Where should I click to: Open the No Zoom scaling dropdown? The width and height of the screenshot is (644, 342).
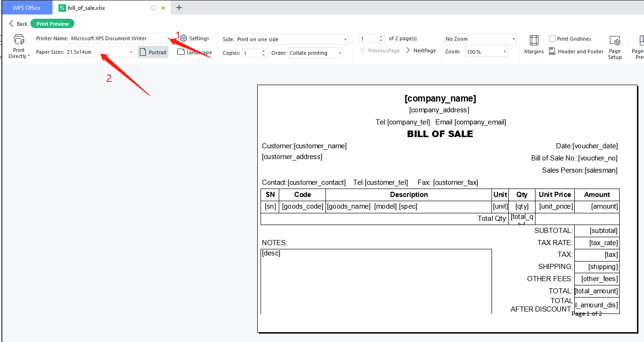tap(513, 39)
